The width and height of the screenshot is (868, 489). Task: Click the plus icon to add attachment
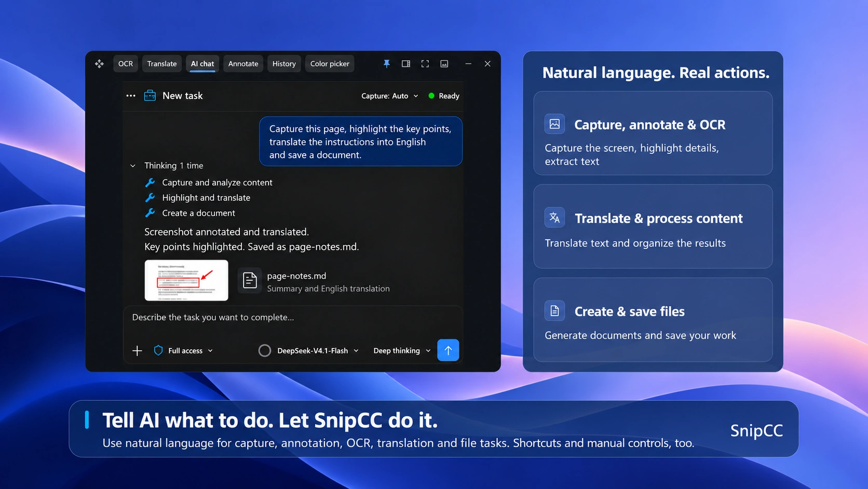pos(137,351)
